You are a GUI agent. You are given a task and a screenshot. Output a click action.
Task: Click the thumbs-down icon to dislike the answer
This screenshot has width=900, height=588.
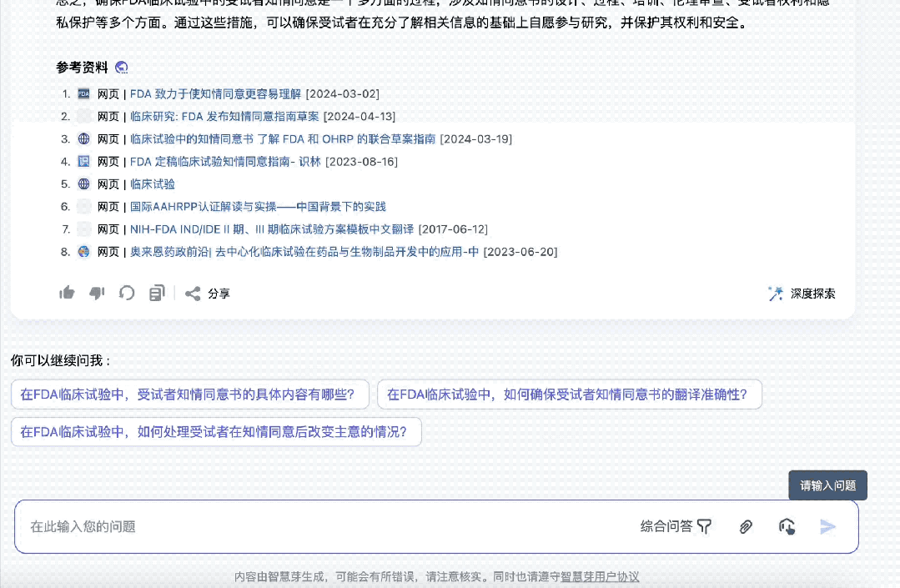(x=97, y=293)
